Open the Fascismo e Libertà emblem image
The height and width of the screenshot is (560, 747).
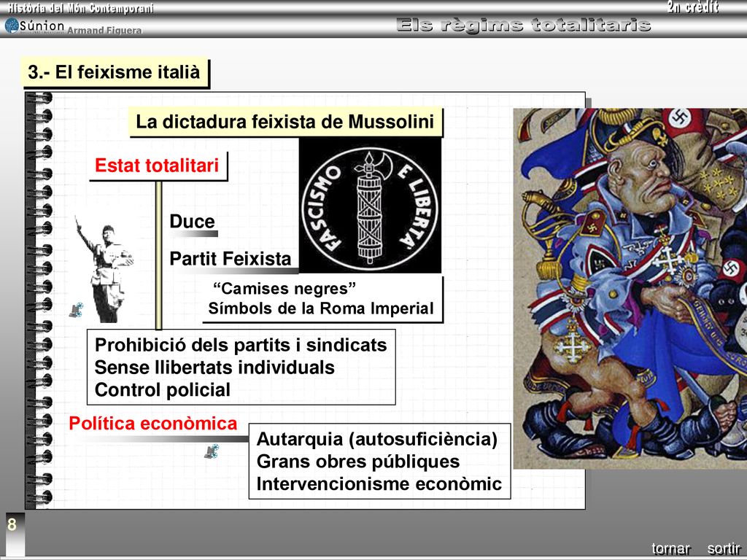click(x=370, y=206)
